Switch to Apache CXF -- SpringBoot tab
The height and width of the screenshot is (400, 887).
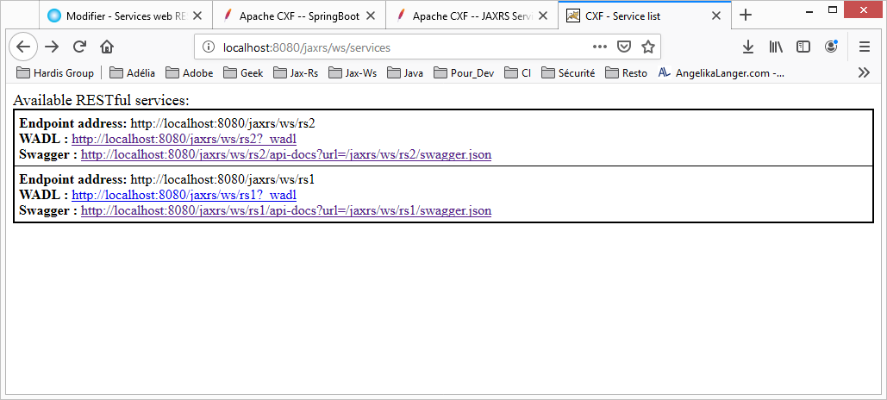[295, 16]
